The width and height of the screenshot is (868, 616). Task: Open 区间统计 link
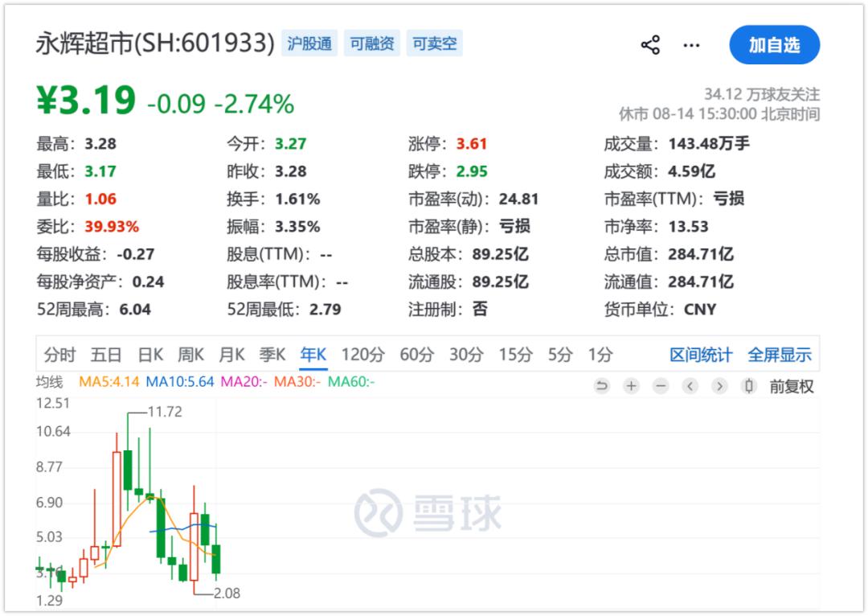click(701, 355)
